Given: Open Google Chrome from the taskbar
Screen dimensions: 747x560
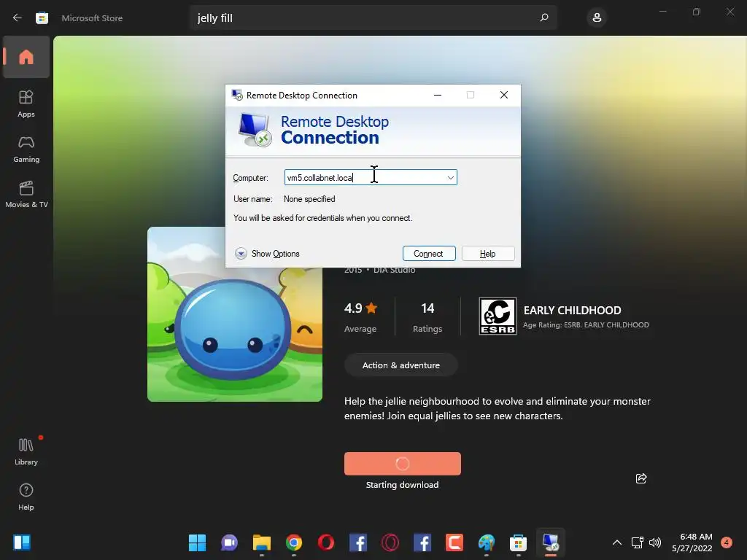Looking at the screenshot, I should point(294,542).
